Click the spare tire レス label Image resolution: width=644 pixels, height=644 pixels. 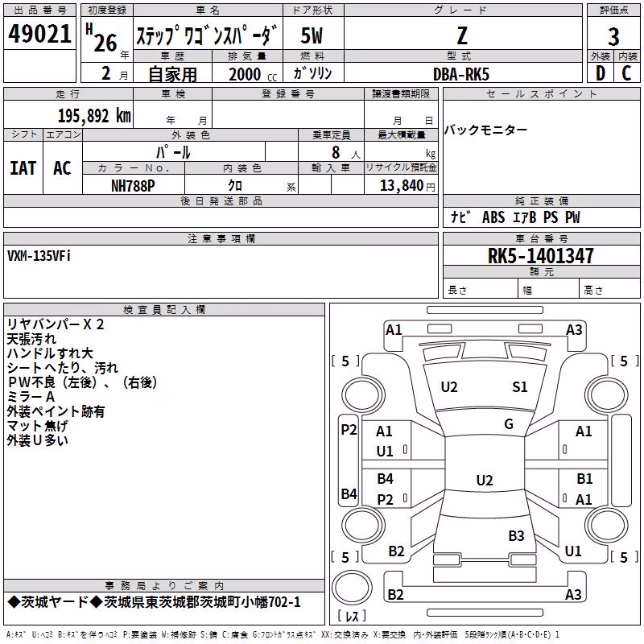click(352, 616)
